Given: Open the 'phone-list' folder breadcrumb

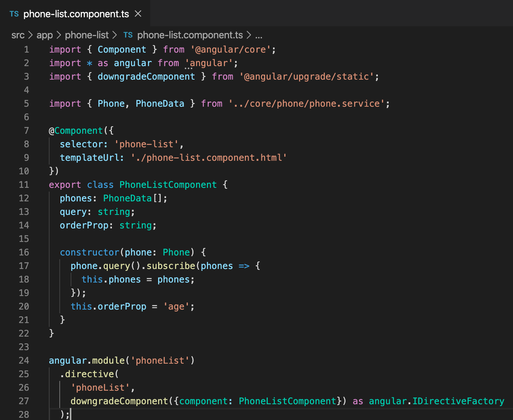Looking at the screenshot, I should pos(87,35).
